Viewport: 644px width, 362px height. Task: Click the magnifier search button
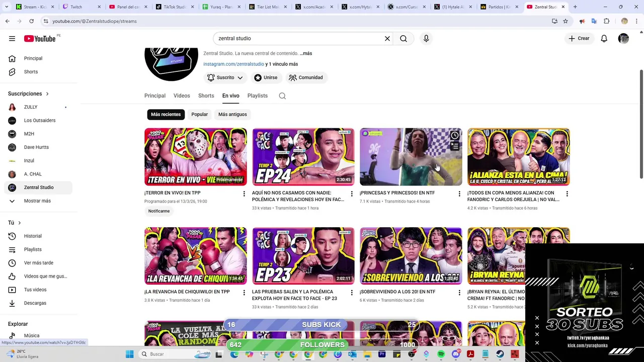pos(404,39)
